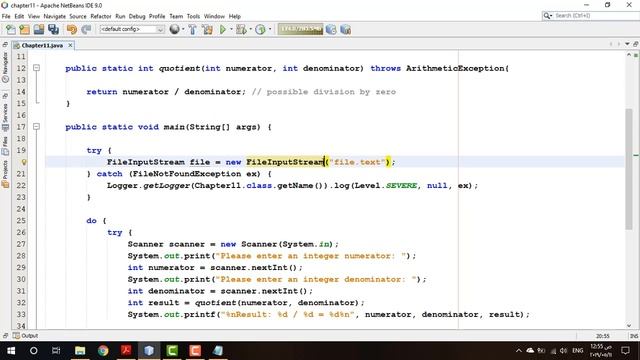The height and width of the screenshot is (360, 640).
Task: Open the Refactor menu
Action: pyautogui.click(x=101, y=16)
